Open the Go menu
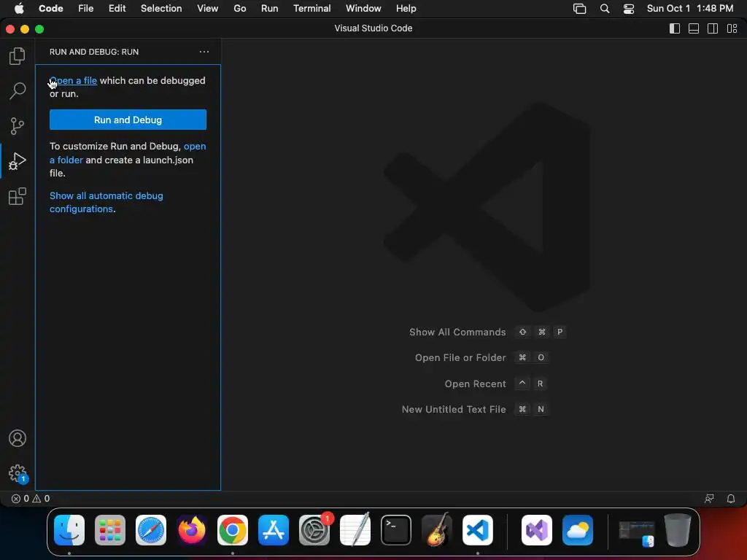 pos(239,9)
